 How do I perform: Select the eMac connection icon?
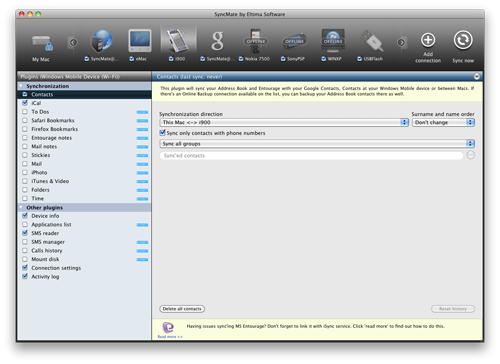[140, 41]
